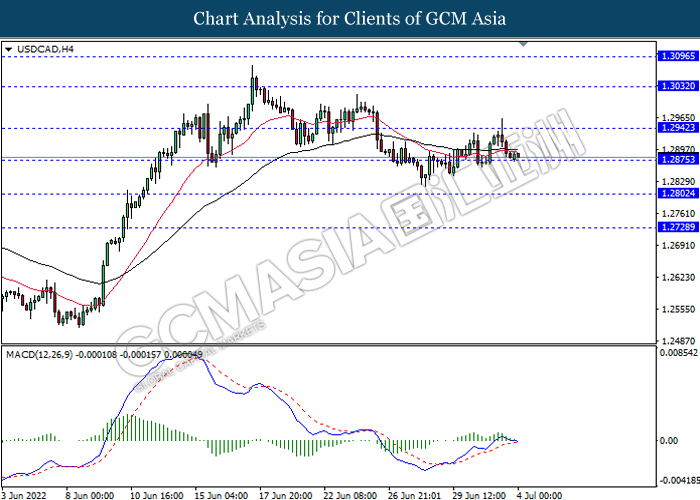Image resolution: width=700 pixels, height=500 pixels.
Task: Select the 1.30320 price level label
Action: click(678, 86)
